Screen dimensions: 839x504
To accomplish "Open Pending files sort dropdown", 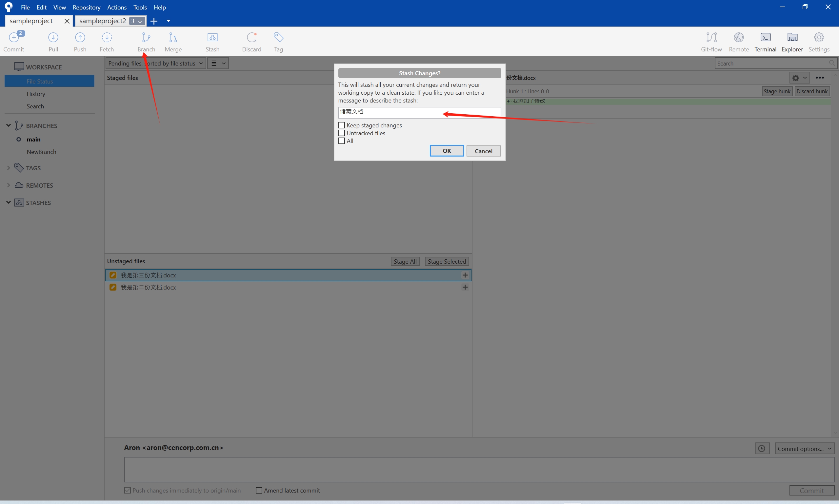I will 156,63.
